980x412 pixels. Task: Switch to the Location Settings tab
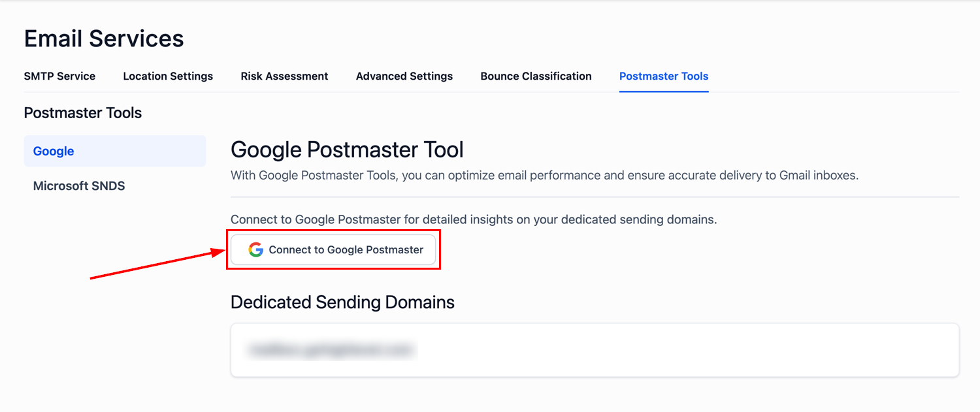[168, 76]
